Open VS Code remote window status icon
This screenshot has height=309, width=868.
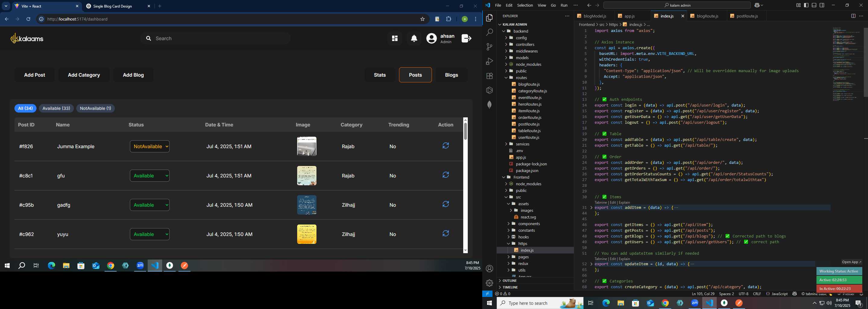487,294
